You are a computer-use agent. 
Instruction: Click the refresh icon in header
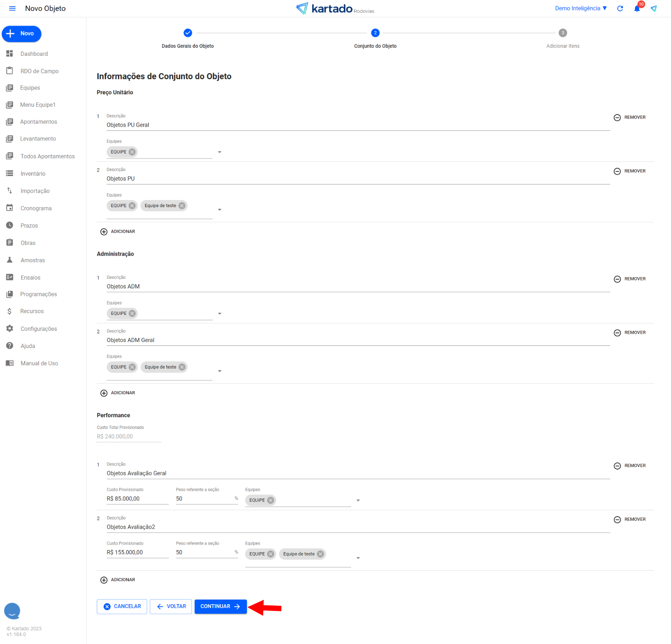click(x=620, y=8)
